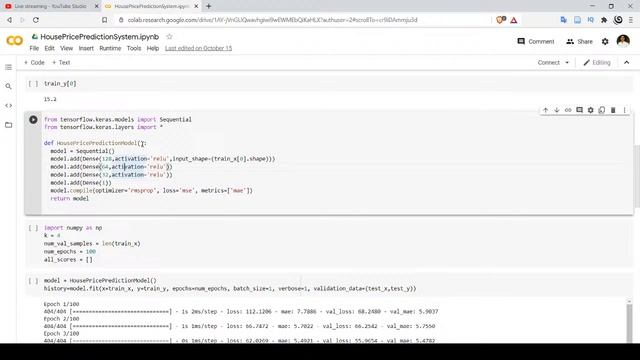Click the 'return model' code line
Viewport: 640px width, 360px height.
pos(69,198)
